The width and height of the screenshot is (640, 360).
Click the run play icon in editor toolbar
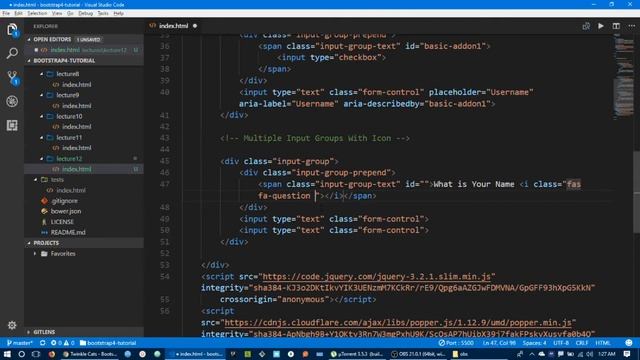[601, 26]
